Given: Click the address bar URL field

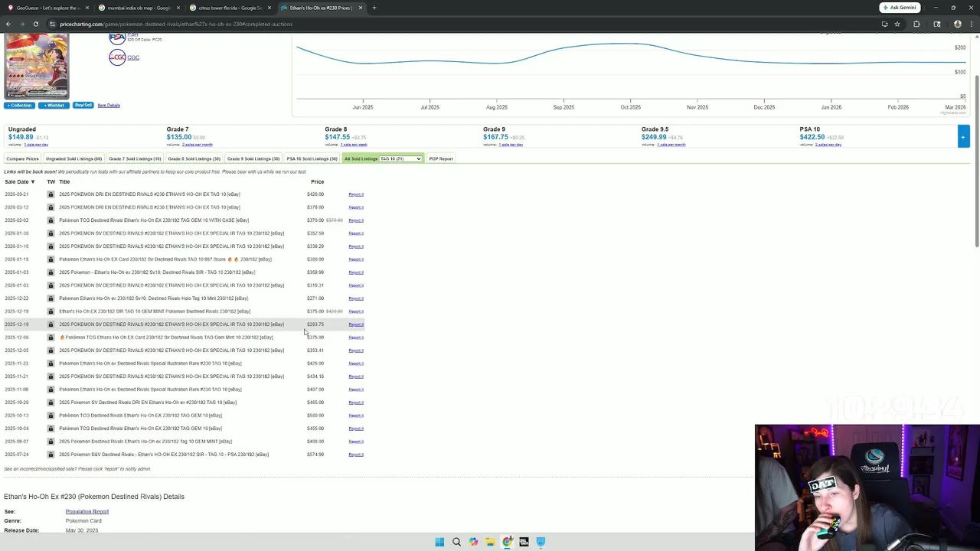Looking at the screenshot, I should pyautogui.click(x=459, y=24).
